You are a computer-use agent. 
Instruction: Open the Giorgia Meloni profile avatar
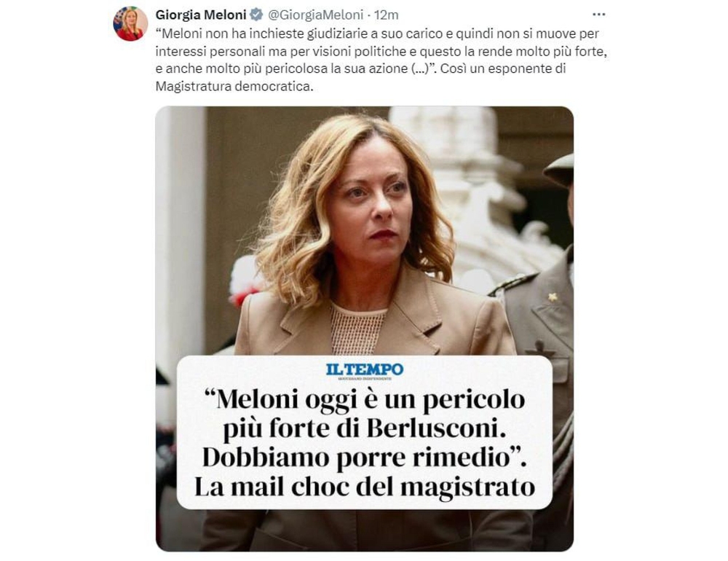pyautogui.click(x=130, y=24)
